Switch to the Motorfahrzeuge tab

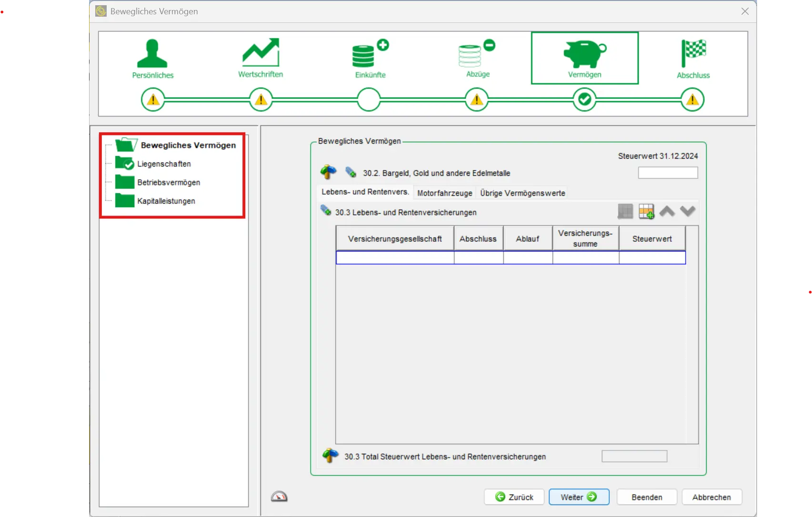[x=444, y=193]
